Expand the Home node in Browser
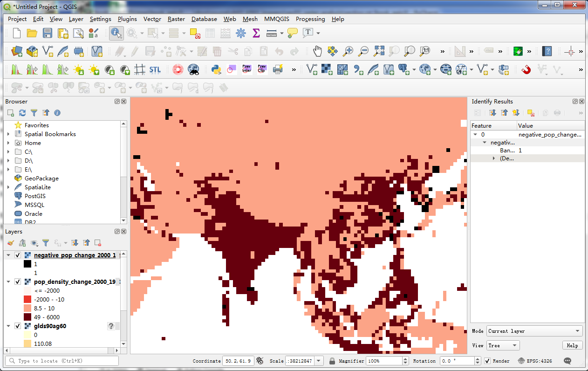This screenshot has width=588, height=371. [x=8, y=143]
